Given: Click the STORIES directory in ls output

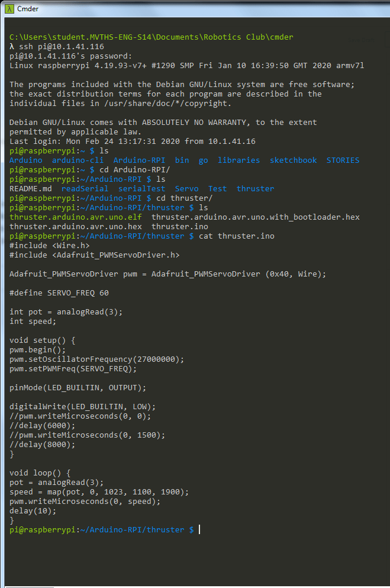Looking at the screenshot, I should click(x=343, y=160).
